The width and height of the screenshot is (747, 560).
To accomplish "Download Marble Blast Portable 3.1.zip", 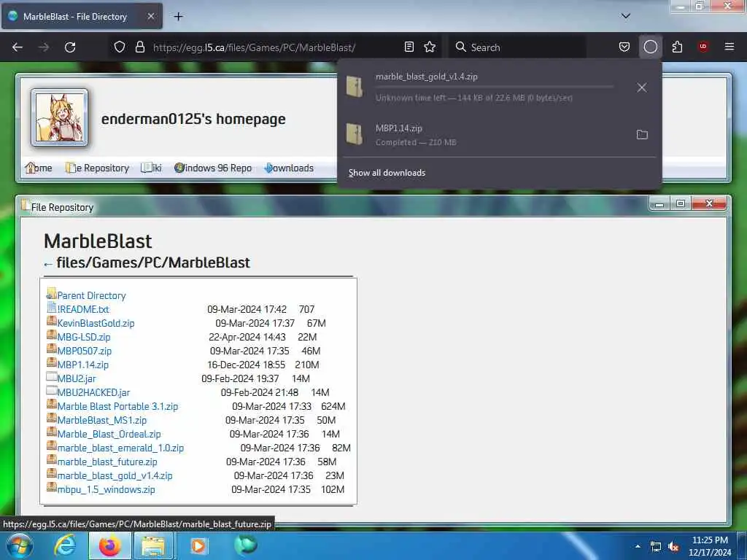I will (x=117, y=406).
